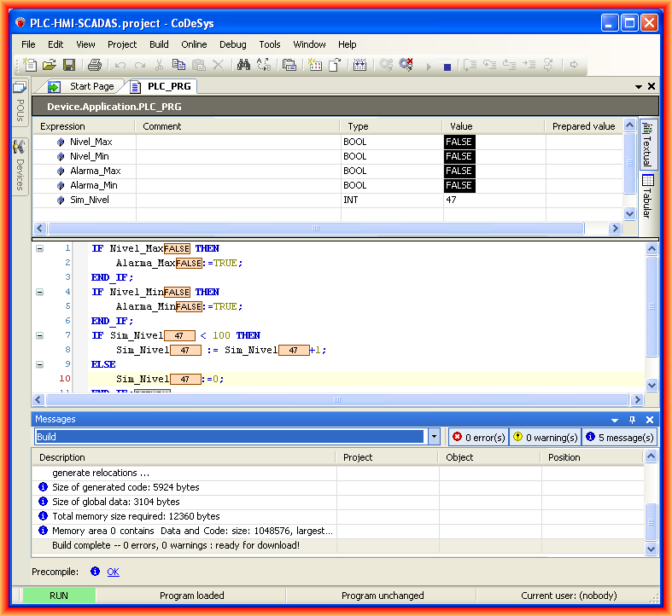Screen dimensions: 672x616
Task: Toggle the 5 message(s) filter button
Action: click(x=619, y=437)
